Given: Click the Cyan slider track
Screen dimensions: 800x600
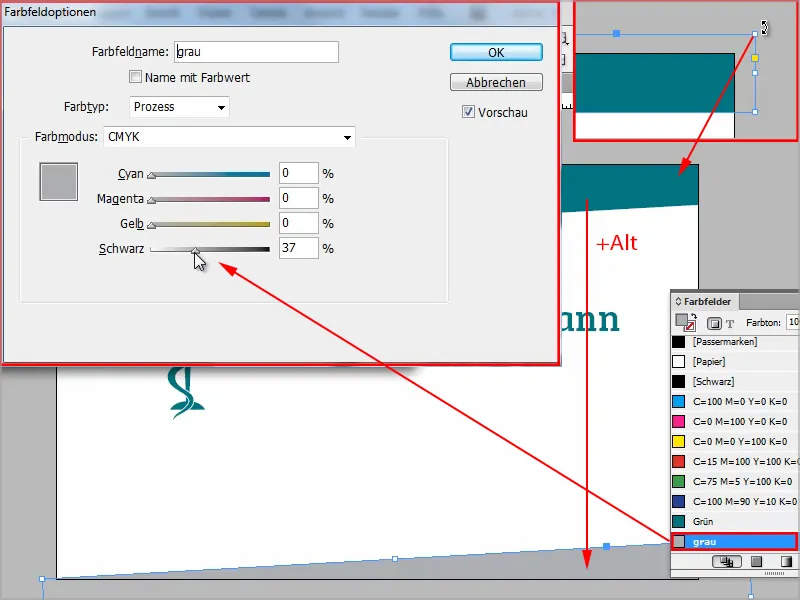Looking at the screenshot, I should tap(210, 174).
